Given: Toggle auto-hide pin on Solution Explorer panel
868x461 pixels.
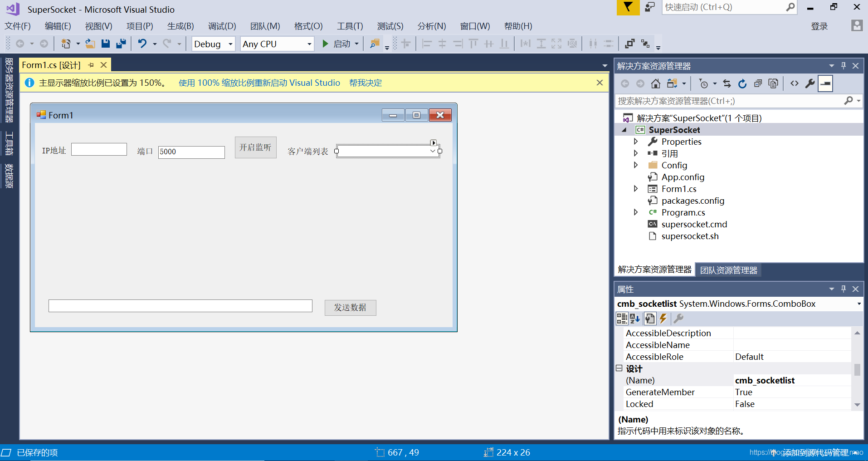Looking at the screenshot, I should tap(844, 66).
